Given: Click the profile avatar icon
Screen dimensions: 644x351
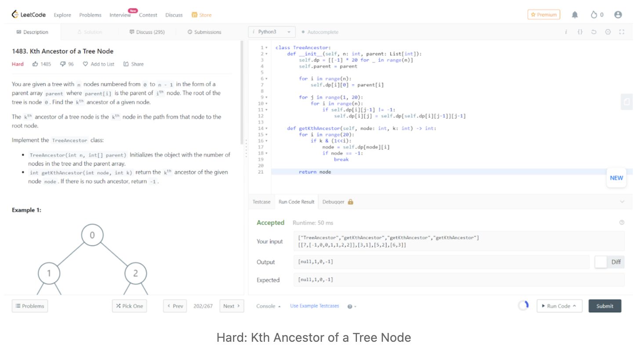Looking at the screenshot, I should pos(618,15).
